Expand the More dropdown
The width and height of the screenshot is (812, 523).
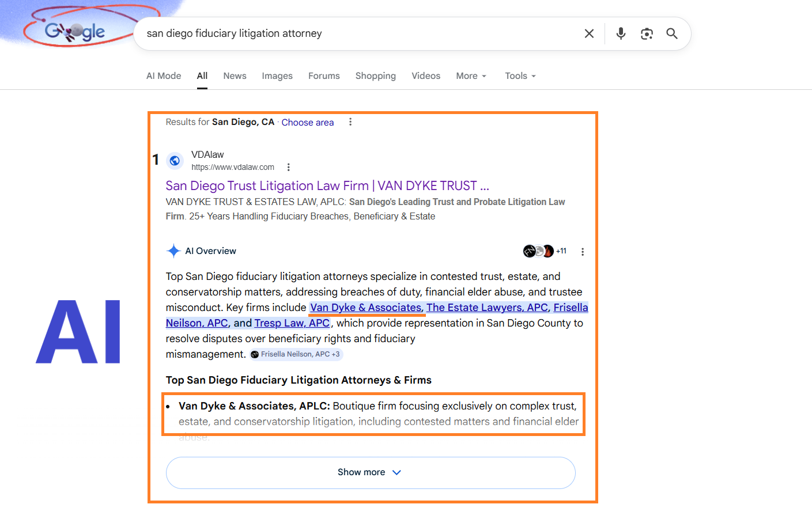(471, 76)
